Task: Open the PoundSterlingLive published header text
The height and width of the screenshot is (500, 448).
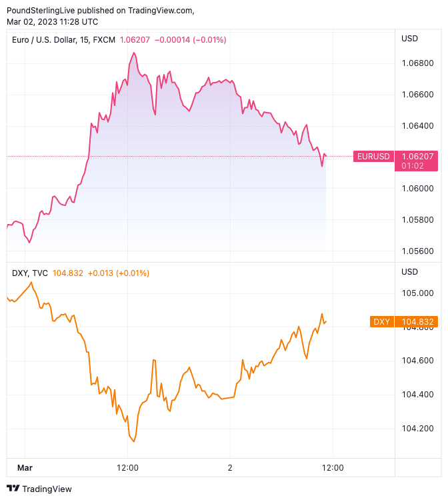Action: coord(100,10)
